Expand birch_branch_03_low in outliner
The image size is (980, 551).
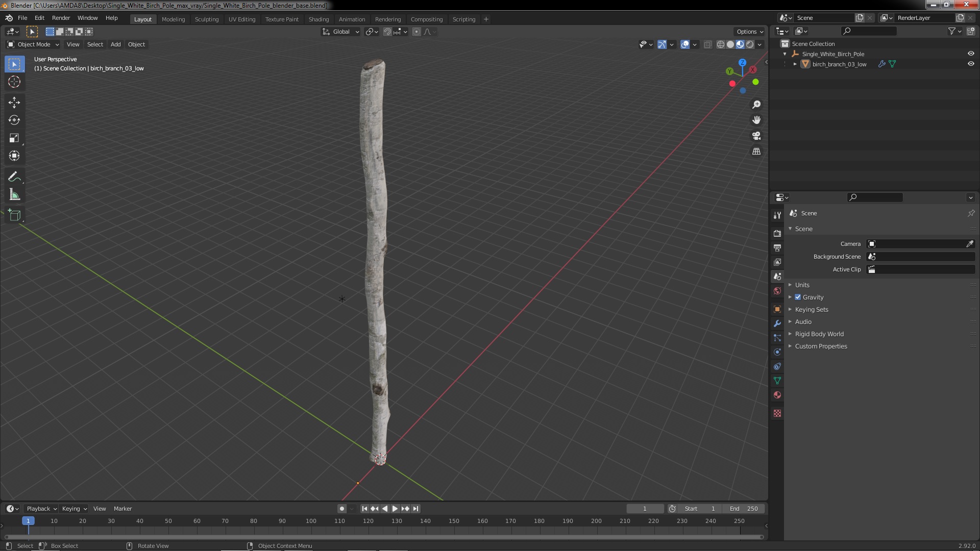(x=795, y=64)
